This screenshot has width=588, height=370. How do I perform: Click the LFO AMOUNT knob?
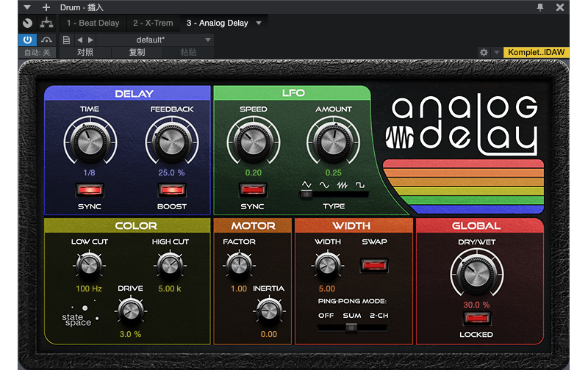333,142
